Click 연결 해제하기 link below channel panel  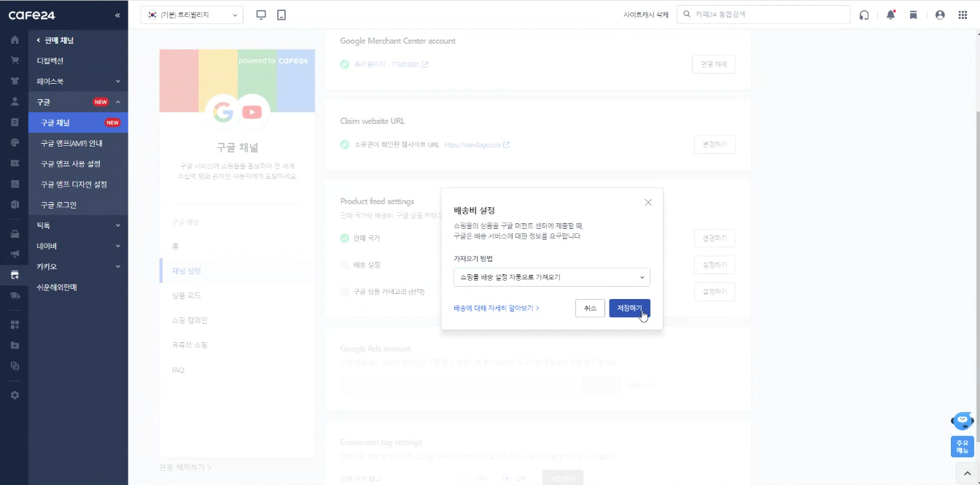[185, 467]
